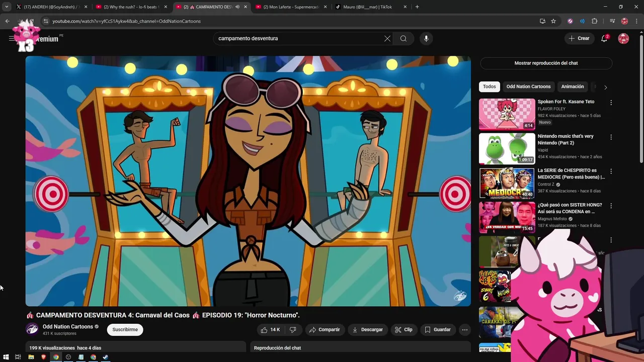Switch to the Why the rush lo-fi tab
644x362 pixels.
pos(131,7)
